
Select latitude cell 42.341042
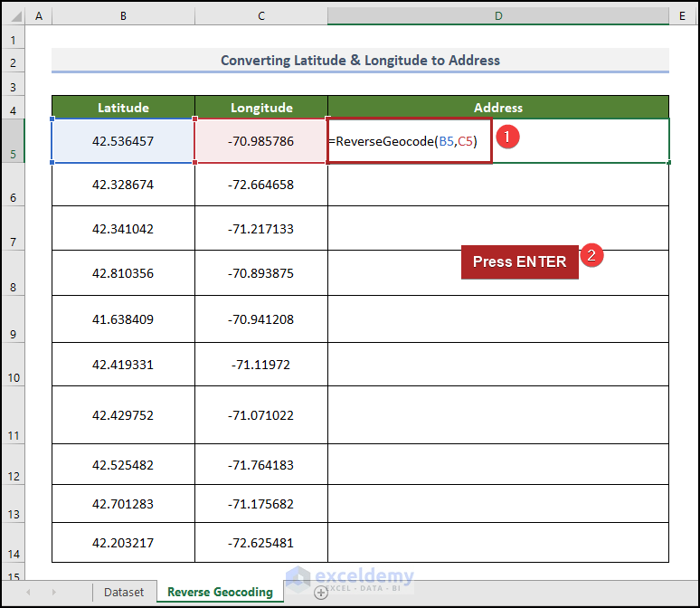point(123,228)
